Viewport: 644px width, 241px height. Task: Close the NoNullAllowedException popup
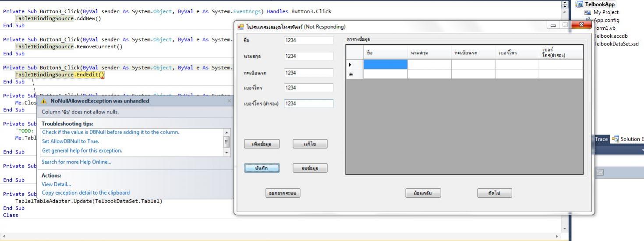[229, 101]
